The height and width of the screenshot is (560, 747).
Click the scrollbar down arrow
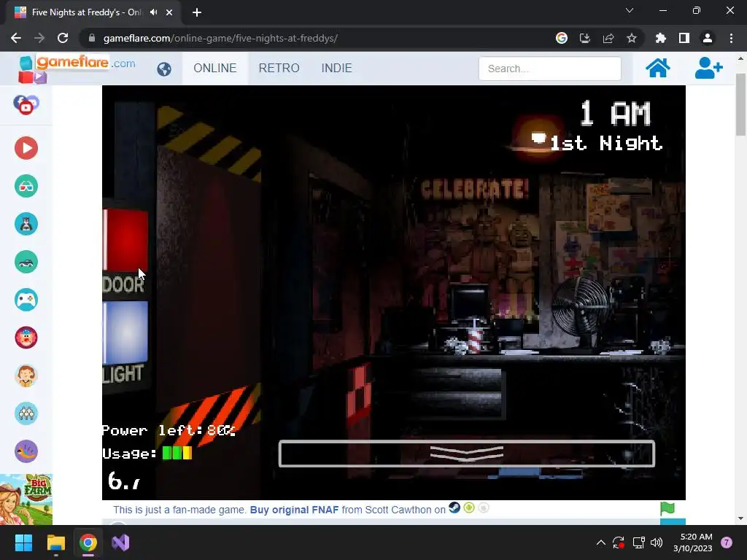point(740,518)
